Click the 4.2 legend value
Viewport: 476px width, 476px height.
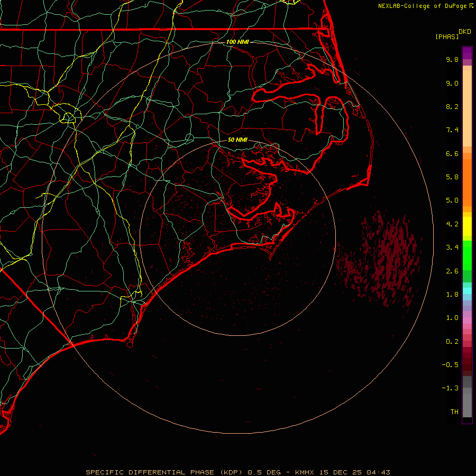(x=452, y=224)
